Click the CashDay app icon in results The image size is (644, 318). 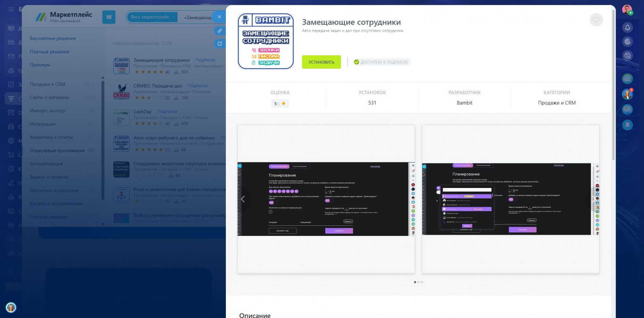pyautogui.click(x=121, y=118)
